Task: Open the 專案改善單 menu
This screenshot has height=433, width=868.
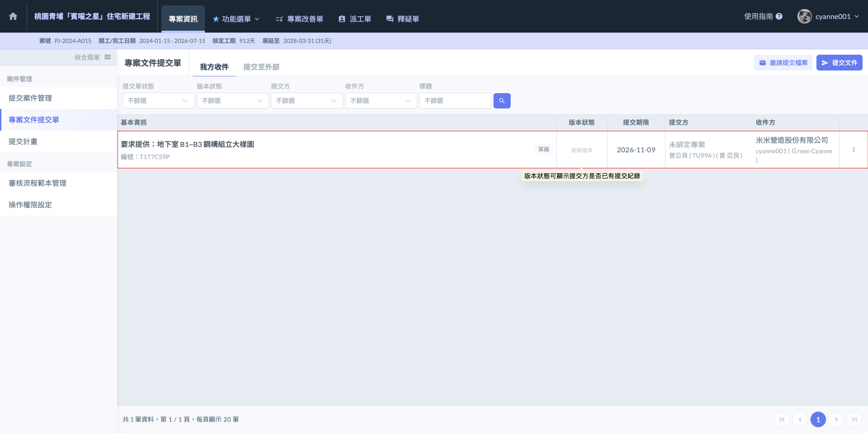Action: pyautogui.click(x=299, y=19)
